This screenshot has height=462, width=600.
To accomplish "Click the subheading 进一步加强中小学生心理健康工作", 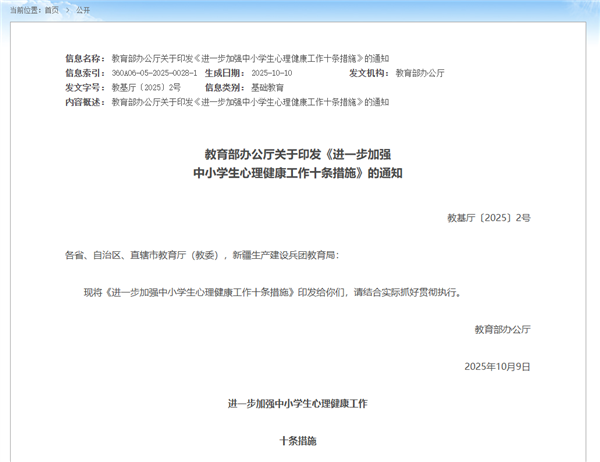I will 298,403.
